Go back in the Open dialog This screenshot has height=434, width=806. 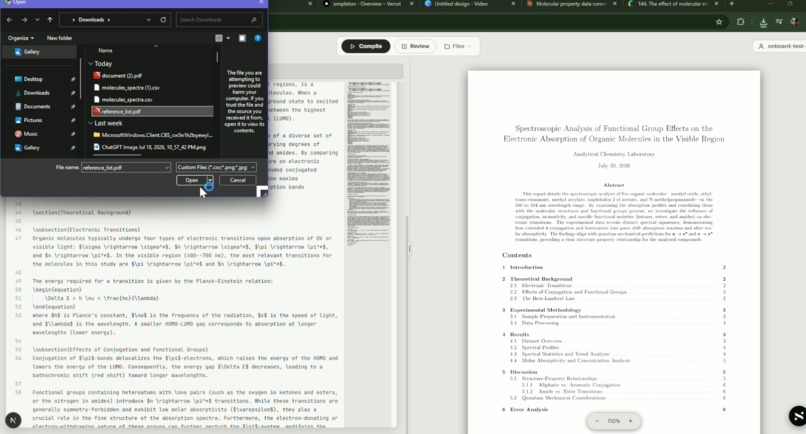click(10, 20)
